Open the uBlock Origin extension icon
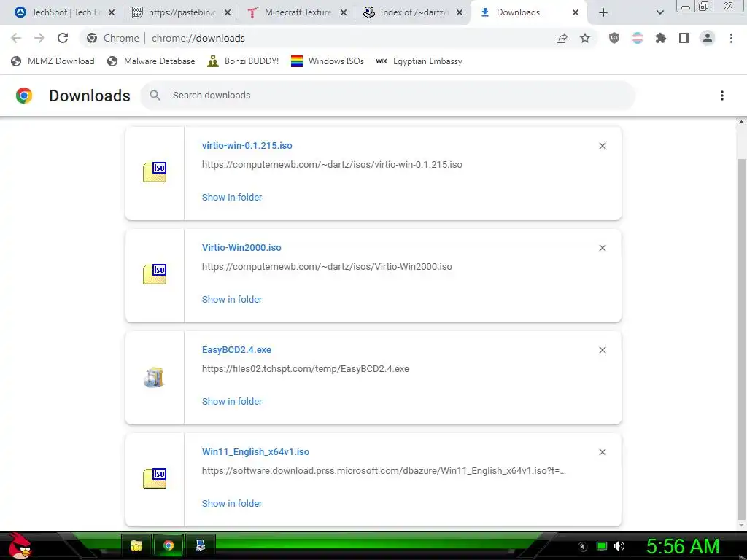The image size is (747, 560). 614,38
